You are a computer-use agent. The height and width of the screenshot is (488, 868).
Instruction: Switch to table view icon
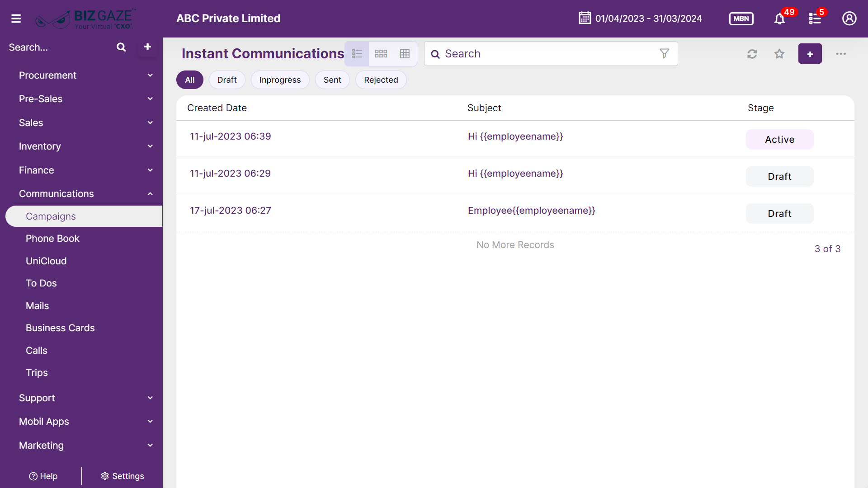pyautogui.click(x=405, y=54)
